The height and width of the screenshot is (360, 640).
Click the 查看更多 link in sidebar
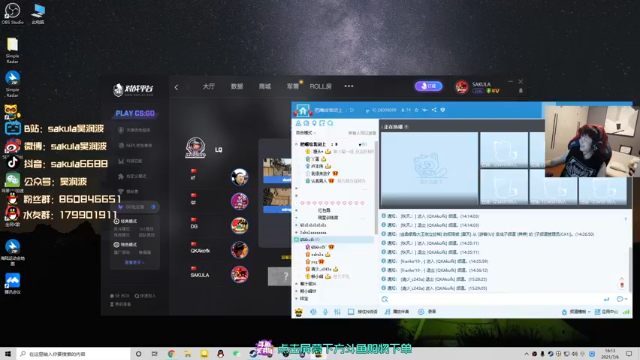pos(134,262)
